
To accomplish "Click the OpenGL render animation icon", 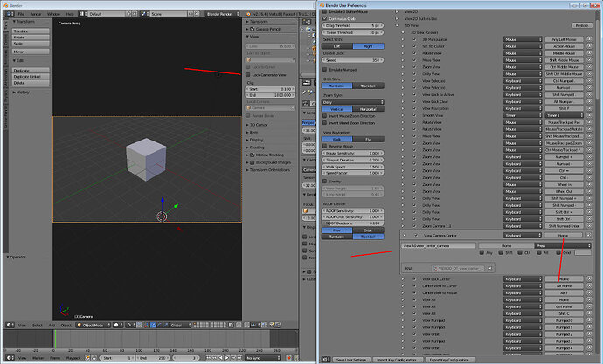I will pos(277,325).
